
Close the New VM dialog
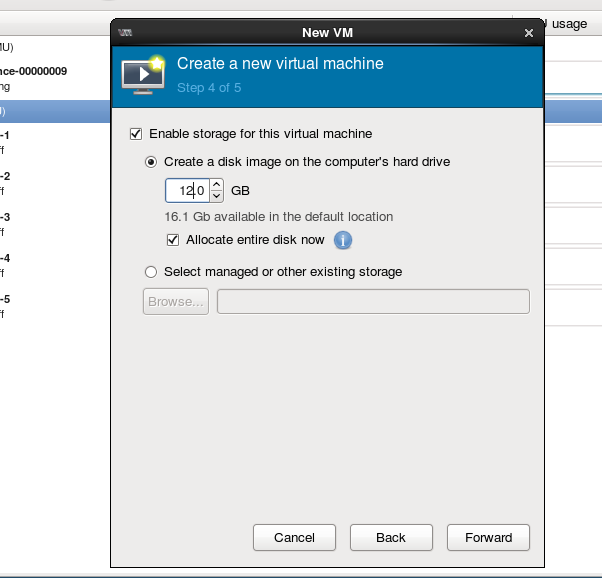point(529,33)
